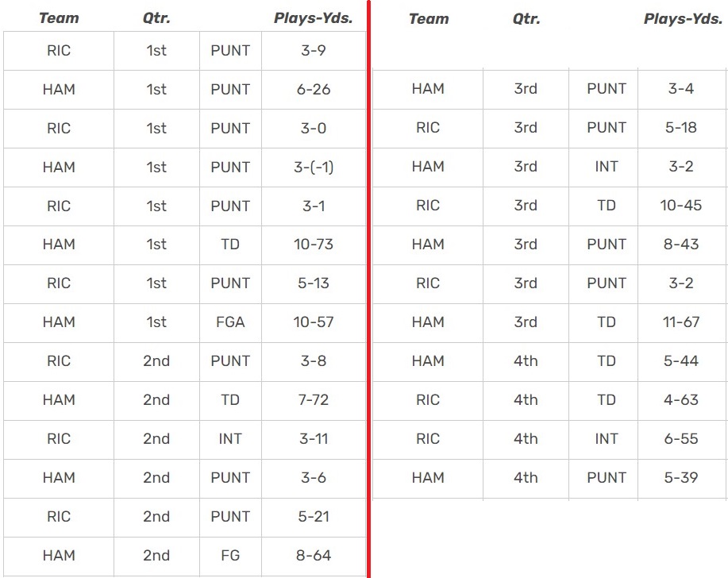This screenshot has height=578, width=728.
Task: Click the 2nd quarter cell in the 5-21 row
Action: pos(156,517)
